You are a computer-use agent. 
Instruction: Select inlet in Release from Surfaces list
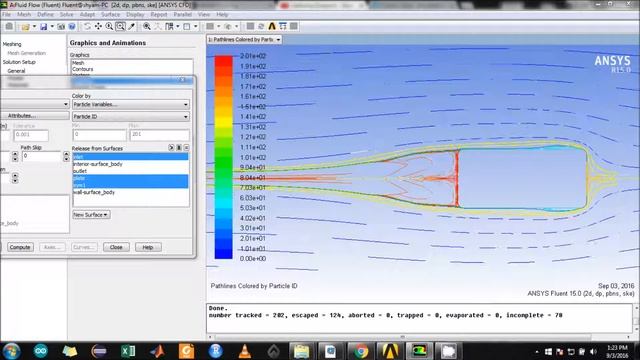coord(130,157)
